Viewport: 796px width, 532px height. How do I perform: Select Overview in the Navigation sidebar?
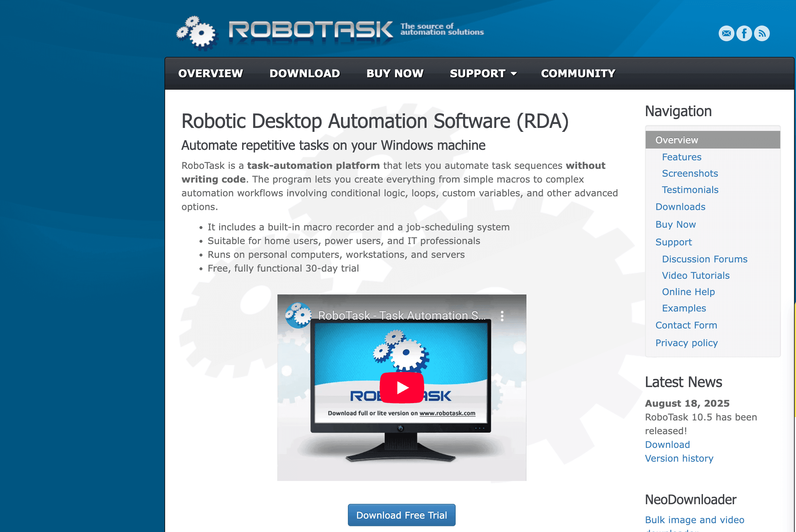[676, 140]
